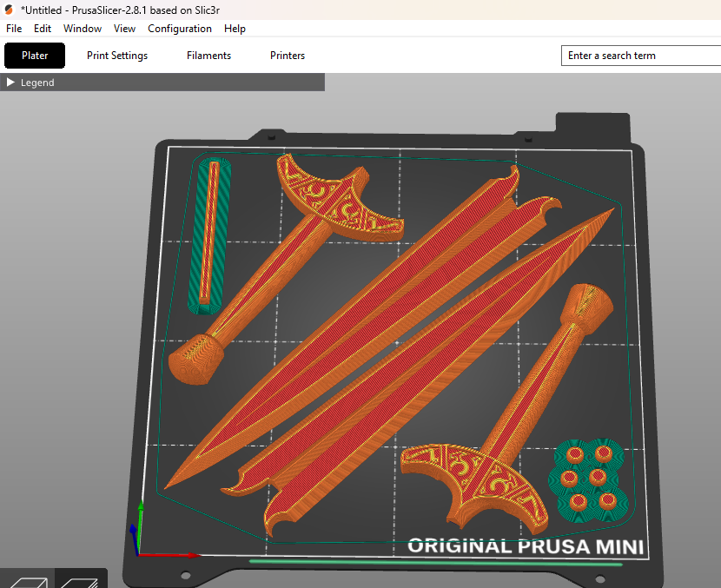Select the small rod with green supports
Image resolution: width=721 pixels, height=588 pixels.
[209, 235]
